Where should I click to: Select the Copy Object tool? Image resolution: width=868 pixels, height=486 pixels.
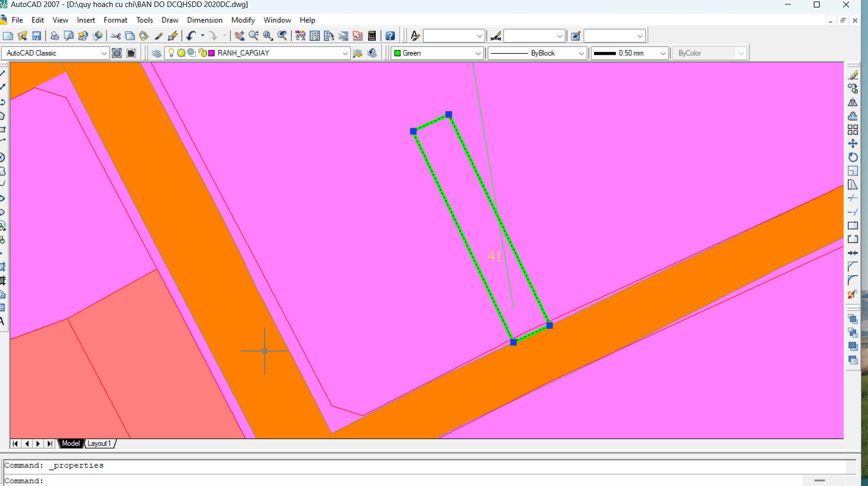click(853, 89)
